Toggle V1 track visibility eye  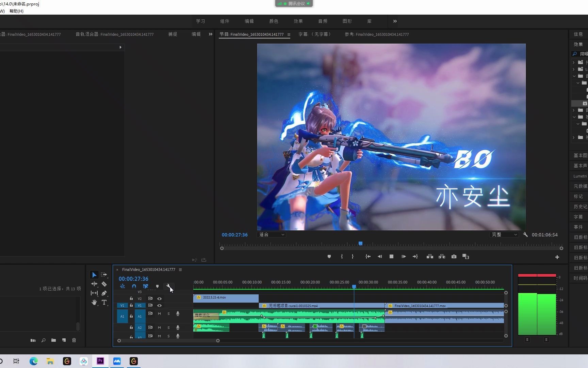pos(159,305)
